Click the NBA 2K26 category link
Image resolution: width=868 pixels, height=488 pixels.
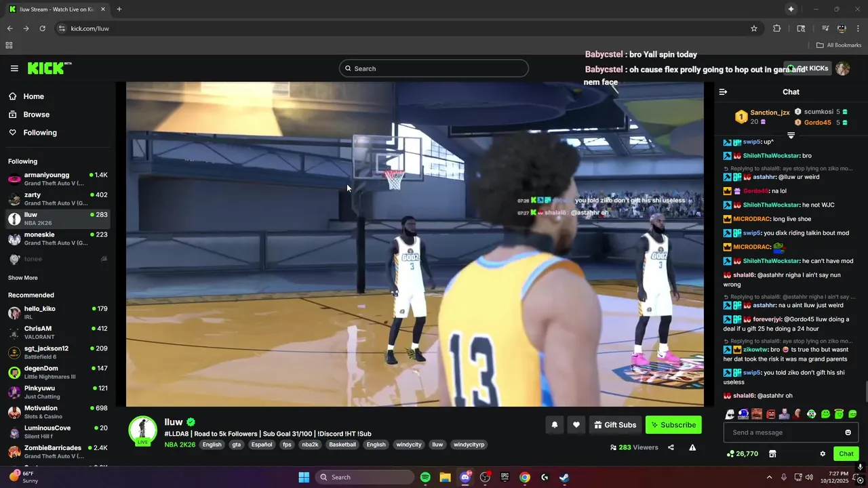[180, 445]
